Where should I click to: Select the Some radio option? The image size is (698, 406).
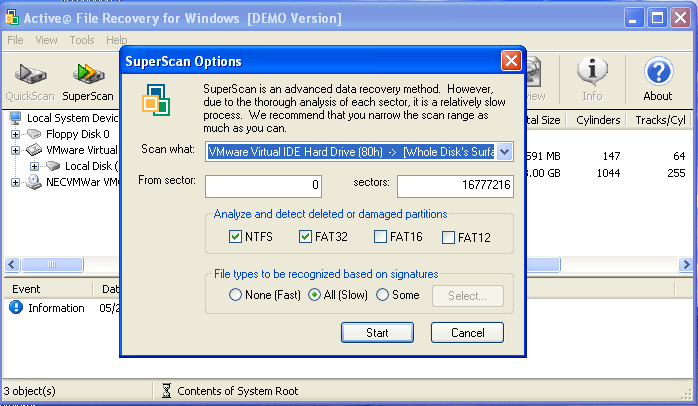(382, 295)
